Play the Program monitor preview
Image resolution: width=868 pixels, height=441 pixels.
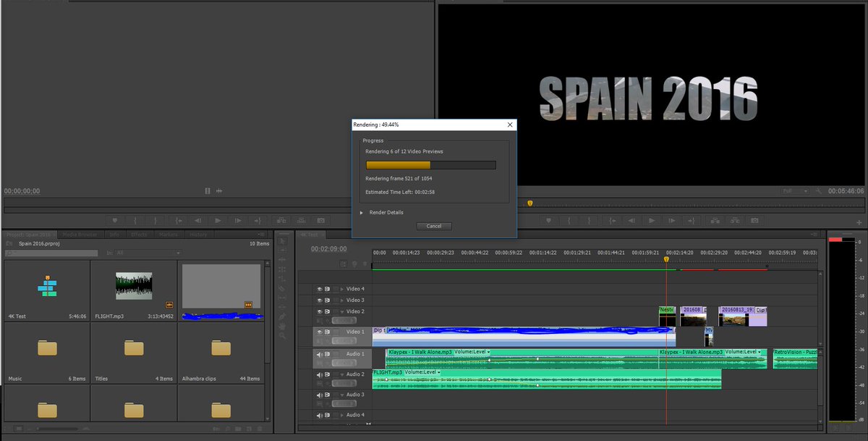[x=652, y=221]
